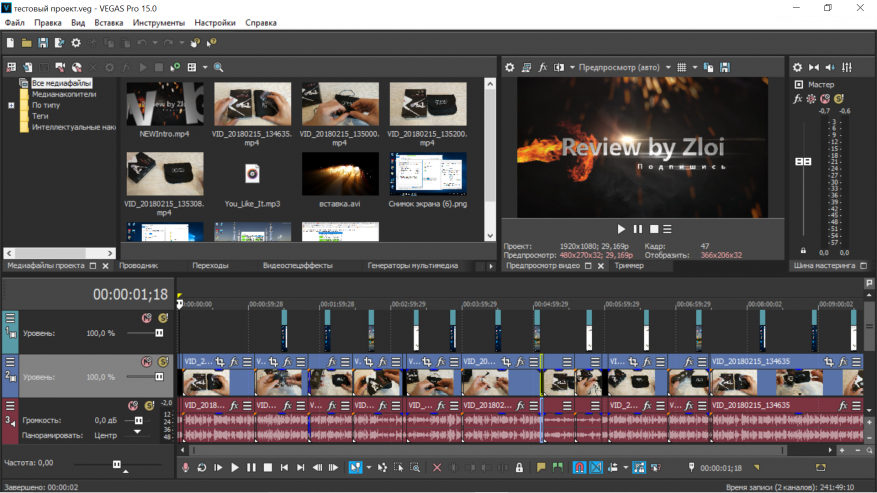The width and height of the screenshot is (877, 493).
Task: Toggle preview overlays grid icon
Action: [681, 67]
